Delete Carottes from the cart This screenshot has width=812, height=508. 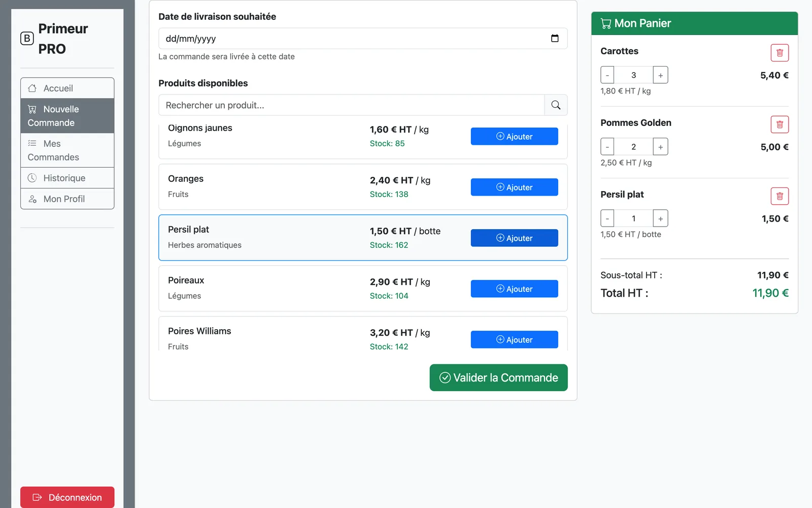780,53
